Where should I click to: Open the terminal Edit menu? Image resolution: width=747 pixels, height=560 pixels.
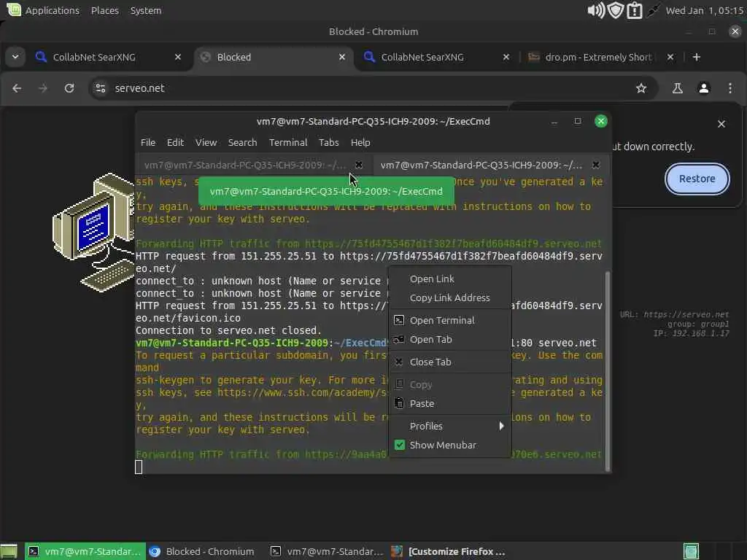pyautogui.click(x=175, y=142)
